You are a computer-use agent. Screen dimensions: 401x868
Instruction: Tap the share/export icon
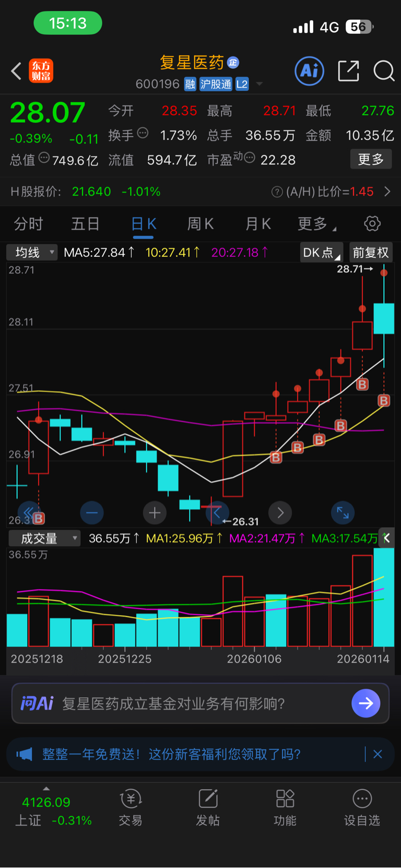(x=348, y=70)
